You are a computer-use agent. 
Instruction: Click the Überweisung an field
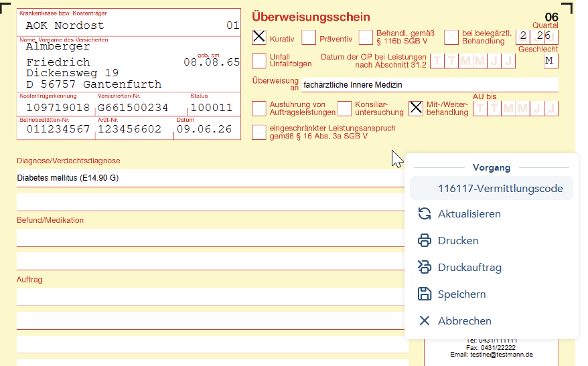[430, 85]
